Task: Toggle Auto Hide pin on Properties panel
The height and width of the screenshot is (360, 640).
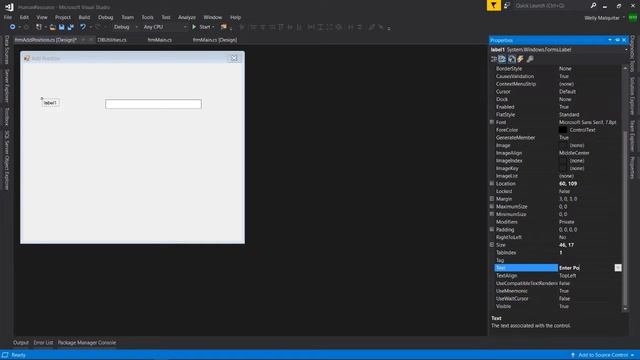Action: 617,40
